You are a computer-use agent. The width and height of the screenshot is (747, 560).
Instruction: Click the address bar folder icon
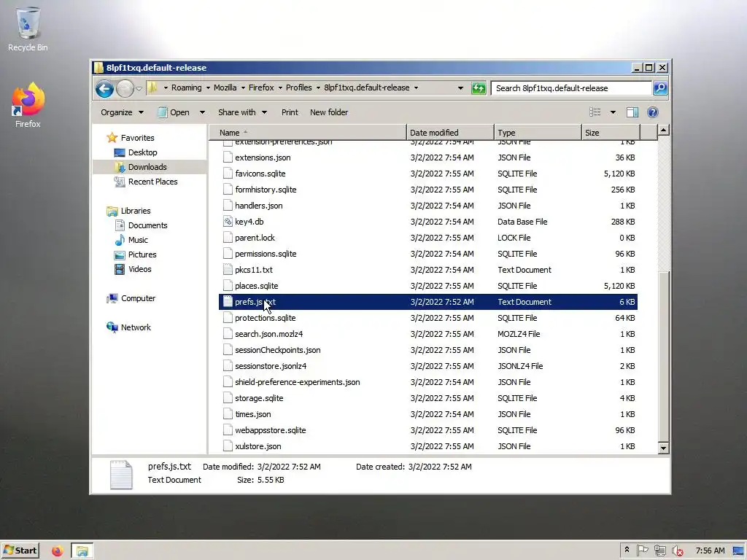coord(152,87)
